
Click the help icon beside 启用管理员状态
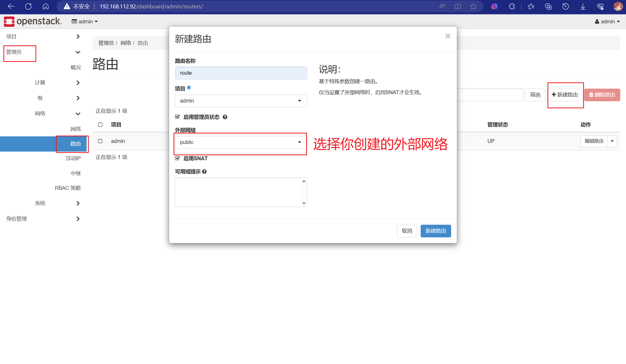(225, 117)
